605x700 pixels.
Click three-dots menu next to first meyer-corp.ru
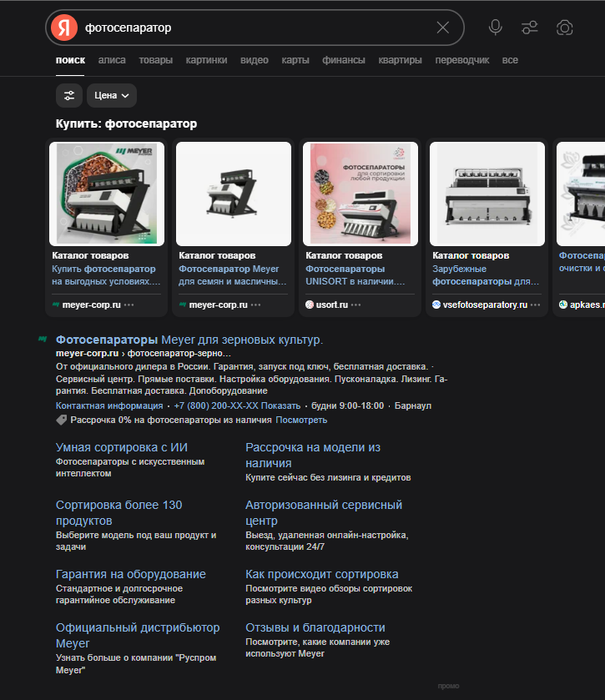(x=129, y=305)
